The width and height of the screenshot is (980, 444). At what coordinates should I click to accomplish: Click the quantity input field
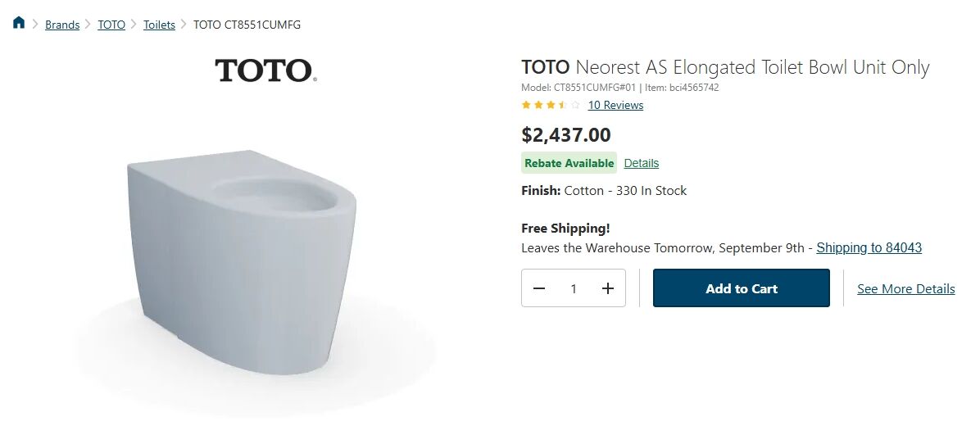pos(574,288)
